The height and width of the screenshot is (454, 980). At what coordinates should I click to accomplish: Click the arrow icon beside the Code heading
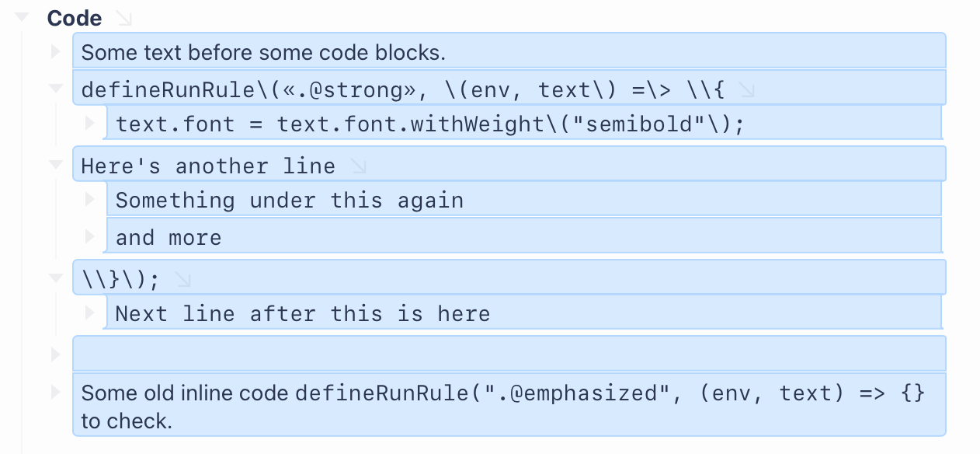click(x=123, y=17)
